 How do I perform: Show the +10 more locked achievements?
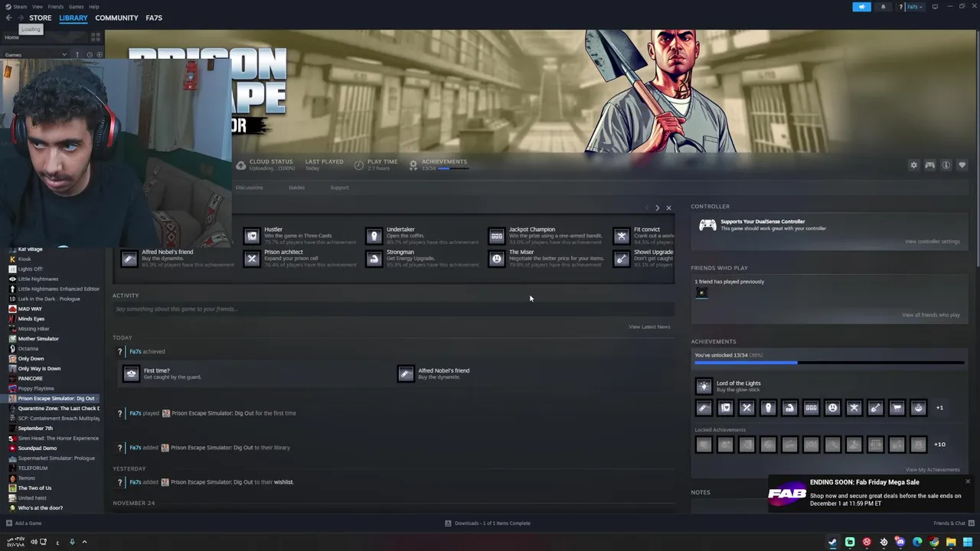[x=939, y=445]
